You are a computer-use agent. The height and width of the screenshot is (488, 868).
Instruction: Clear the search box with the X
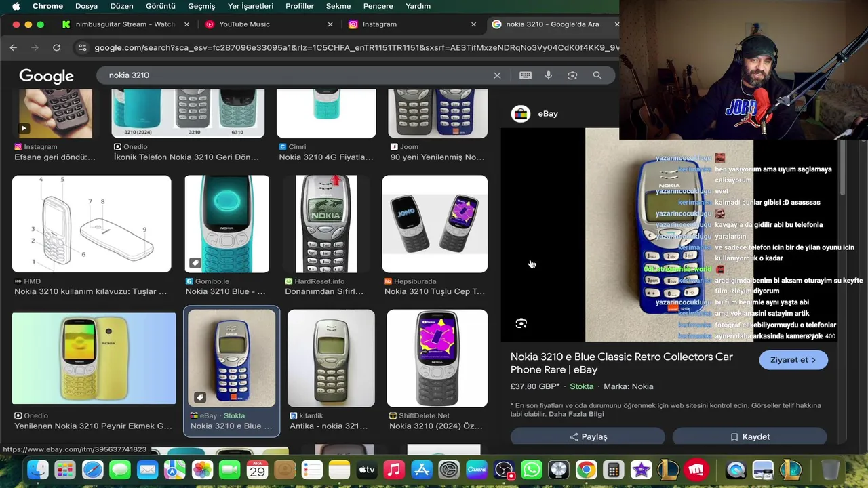tap(497, 75)
